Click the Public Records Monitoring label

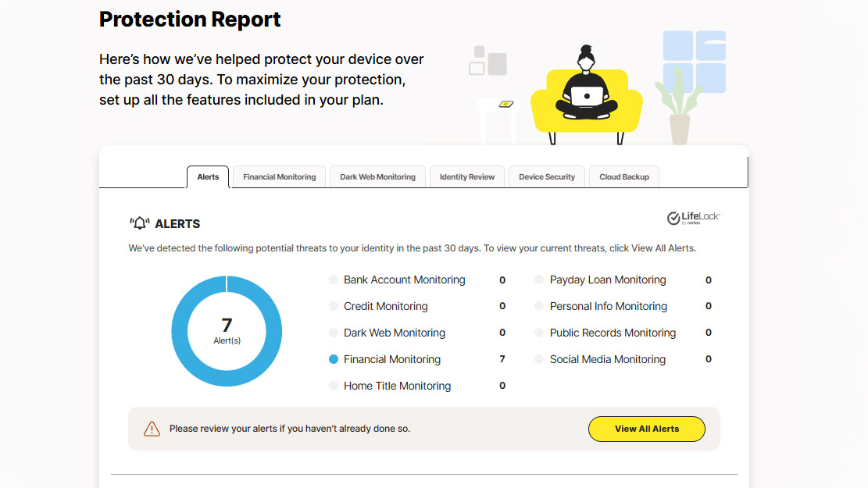(613, 333)
